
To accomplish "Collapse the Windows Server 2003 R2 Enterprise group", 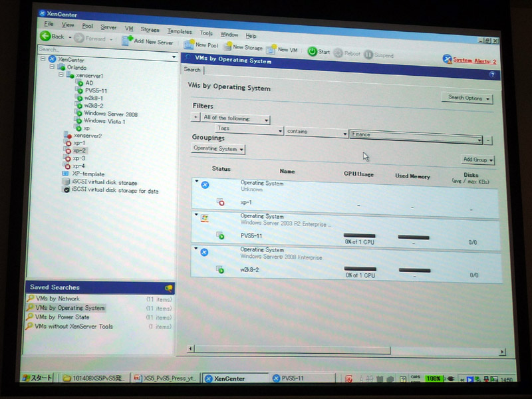I will tap(196, 214).
